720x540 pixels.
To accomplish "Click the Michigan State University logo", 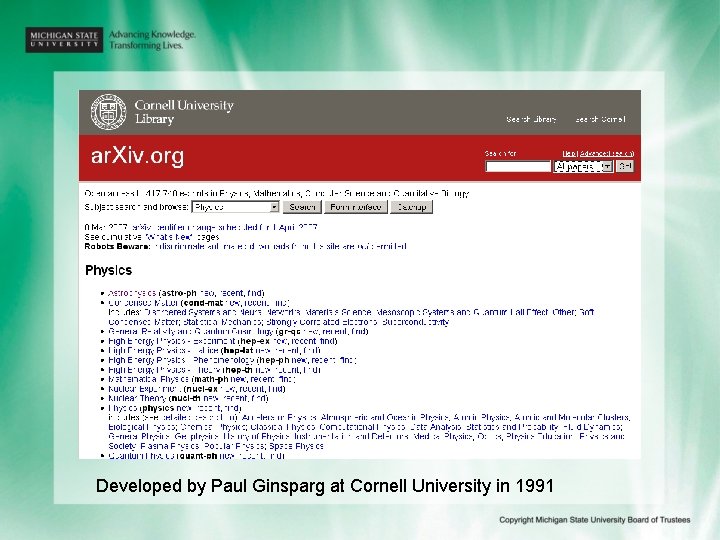I will click(x=64, y=40).
